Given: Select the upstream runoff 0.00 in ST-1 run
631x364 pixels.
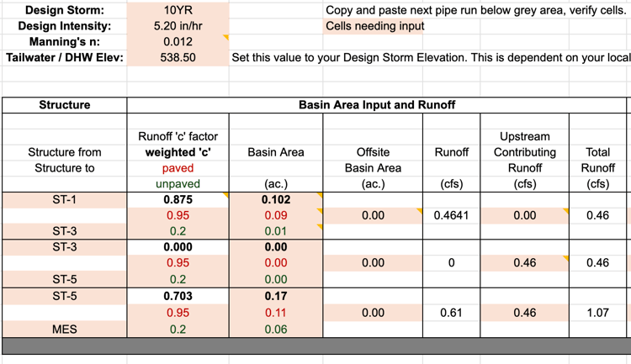Looking at the screenshot, I should click(x=525, y=215).
